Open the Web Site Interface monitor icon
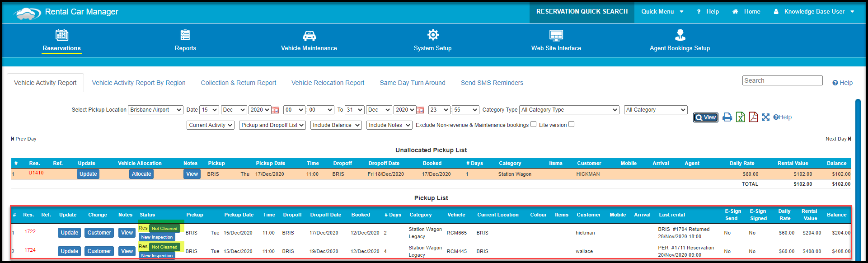The height and width of the screenshot is (263, 868). (x=556, y=35)
